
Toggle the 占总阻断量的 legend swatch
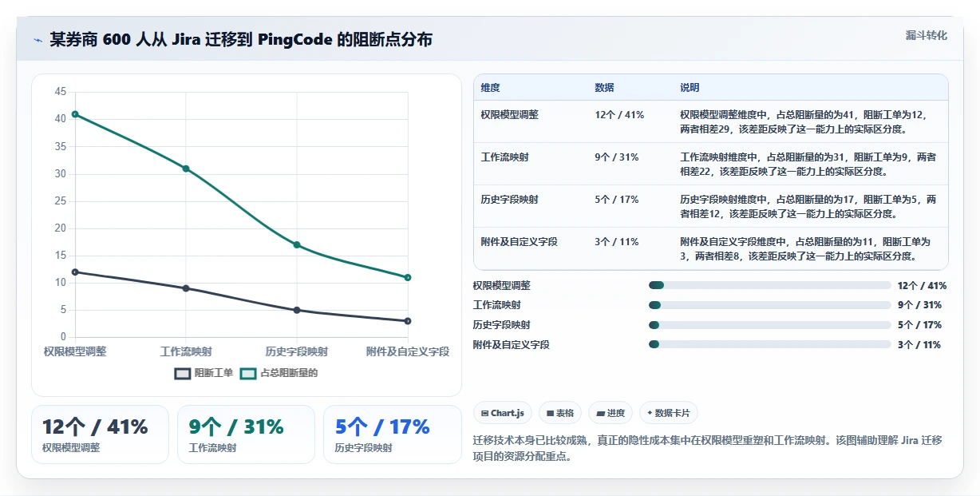click(248, 373)
